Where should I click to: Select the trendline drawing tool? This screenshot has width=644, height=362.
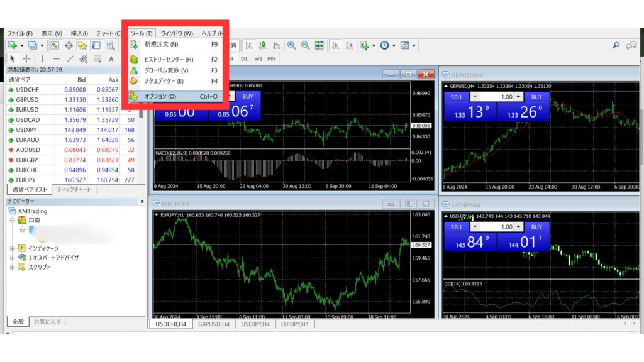point(70,59)
